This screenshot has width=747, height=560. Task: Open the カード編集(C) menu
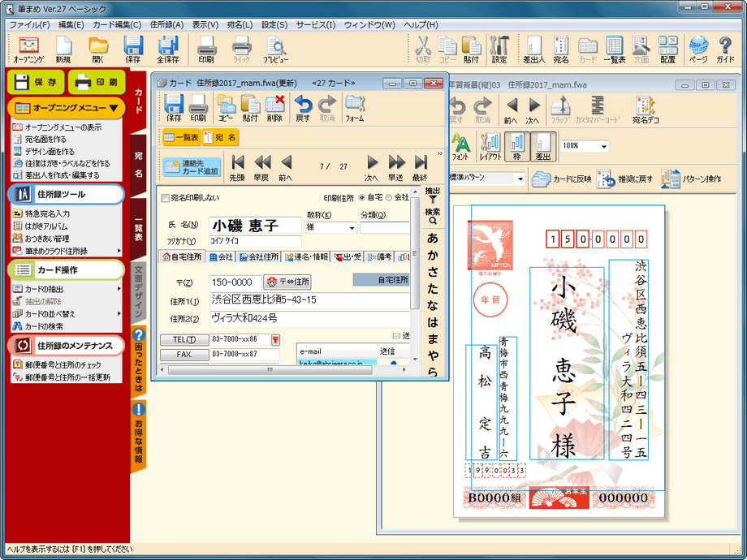coord(117,25)
